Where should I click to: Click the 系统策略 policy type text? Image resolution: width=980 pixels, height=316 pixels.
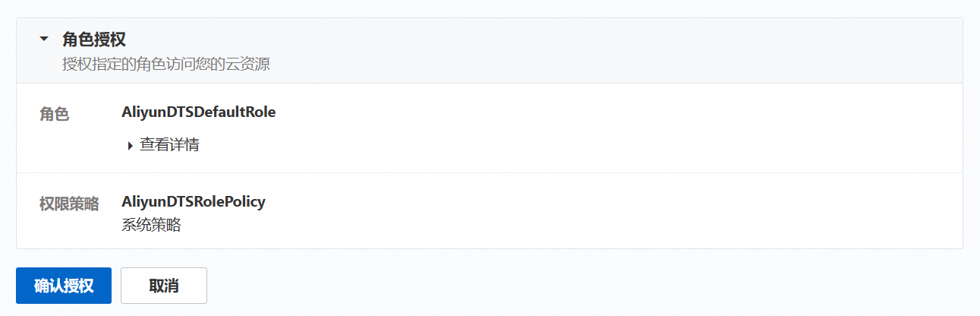pyautogui.click(x=151, y=225)
